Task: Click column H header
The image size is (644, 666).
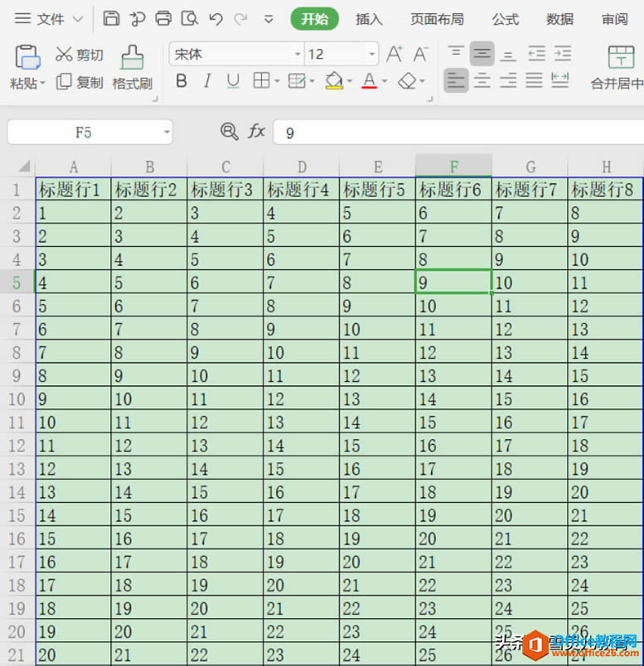Action: click(x=606, y=166)
